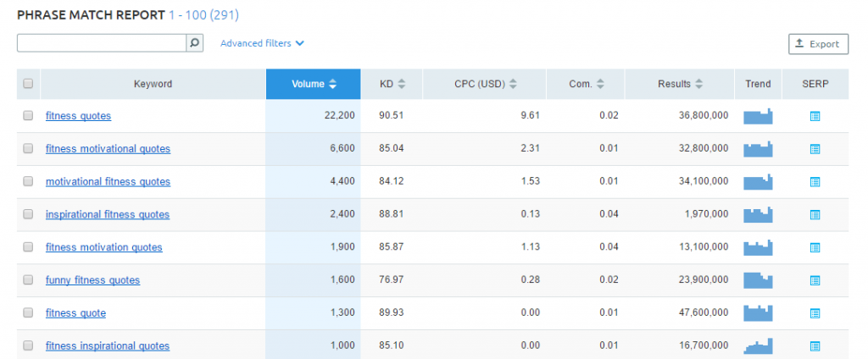Screen dimensions: 868x359
Task: Focus the keyword filter search field
Action: (101, 43)
